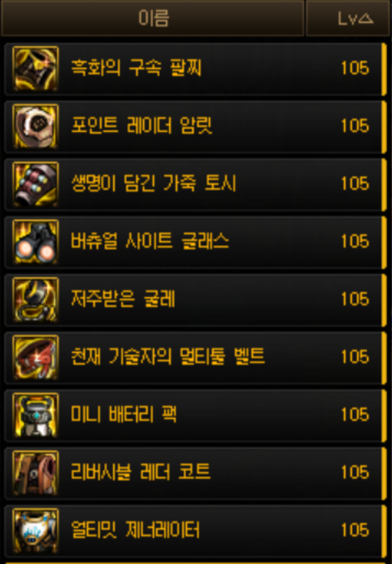Toggle the Lv sort triangle arrow
392x564 pixels.
[x=366, y=18]
